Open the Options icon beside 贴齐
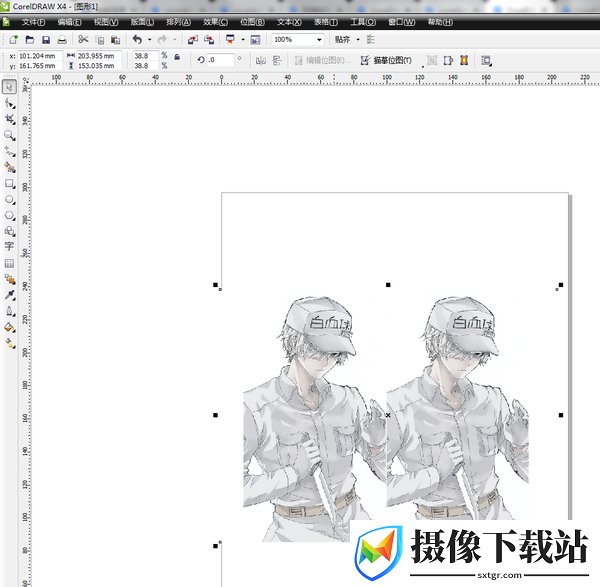The width and height of the screenshot is (600, 587). click(370, 39)
